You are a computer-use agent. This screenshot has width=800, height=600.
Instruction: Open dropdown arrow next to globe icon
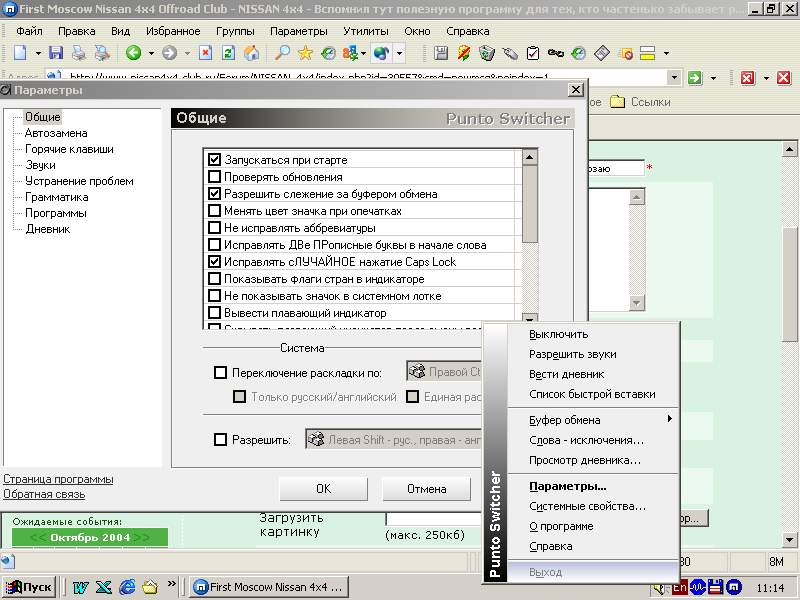pyautogui.click(x=399, y=53)
